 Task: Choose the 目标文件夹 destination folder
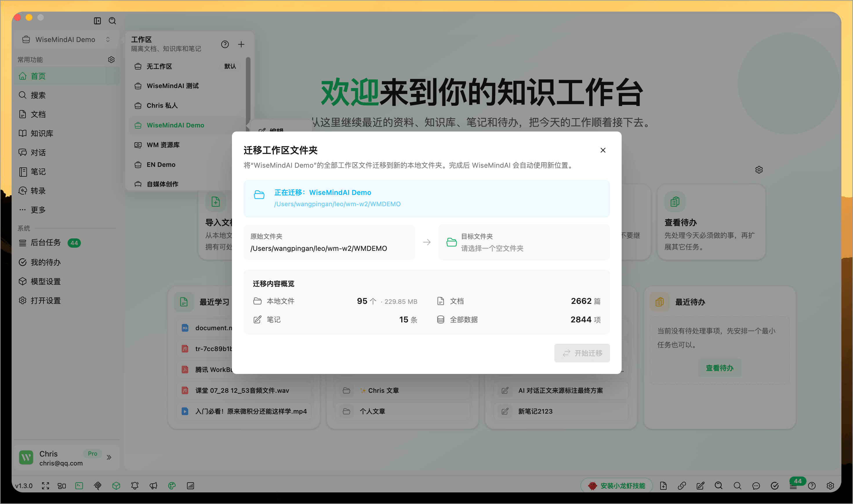(524, 242)
